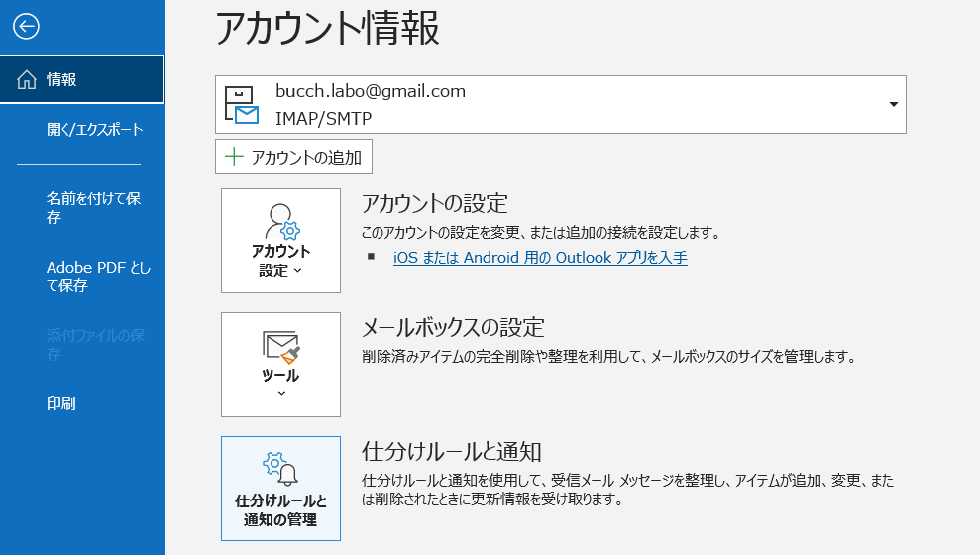The width and height of the screenshot is (980, 555).
Task: Click the person-with-gear アカウント設定 icon
Action: [x=281, y=221]
